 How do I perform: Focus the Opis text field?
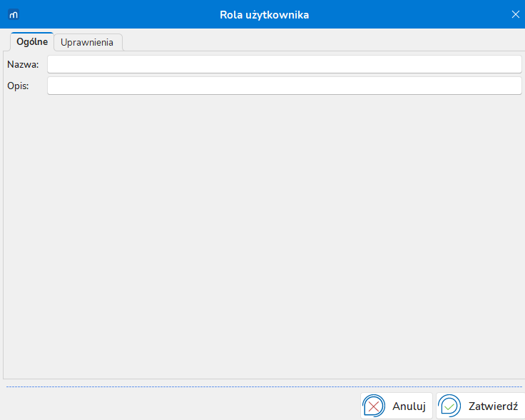click(285, 86)
